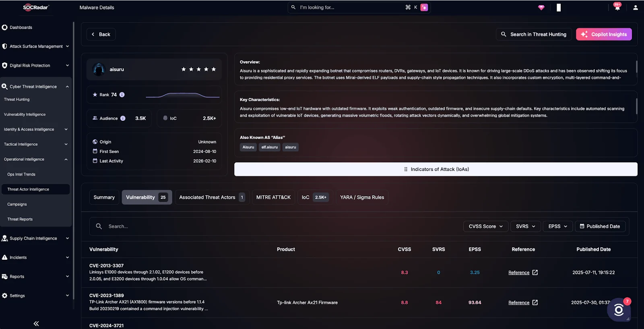The image size is (644, 329).
Task: Open the floating chat assistant icon
Action: (x=619, y=310)
